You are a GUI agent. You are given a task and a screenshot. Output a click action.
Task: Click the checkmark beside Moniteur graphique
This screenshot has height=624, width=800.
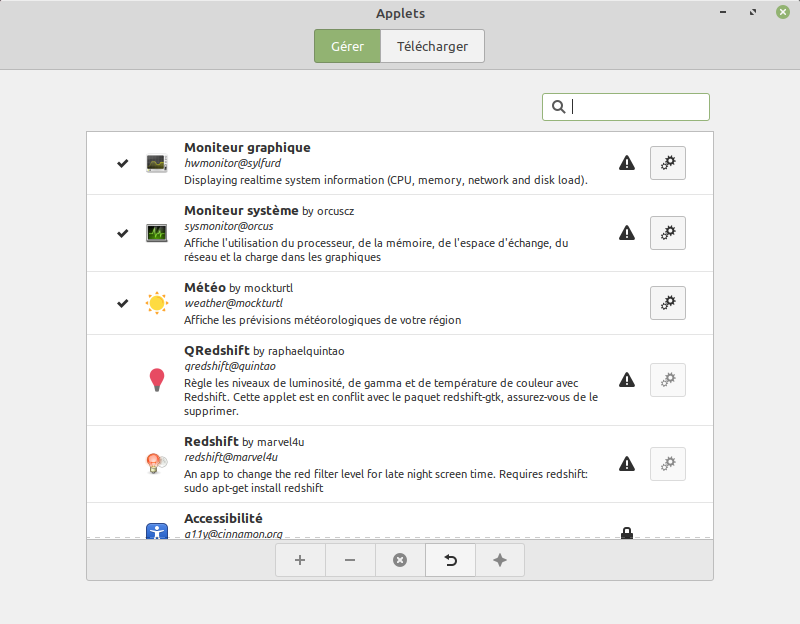tap(122, 163)
